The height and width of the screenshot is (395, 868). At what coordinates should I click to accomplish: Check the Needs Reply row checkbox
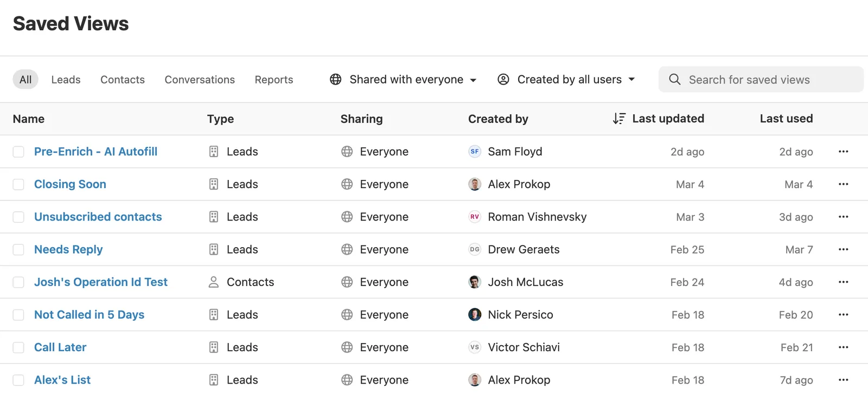click(18, 249)
